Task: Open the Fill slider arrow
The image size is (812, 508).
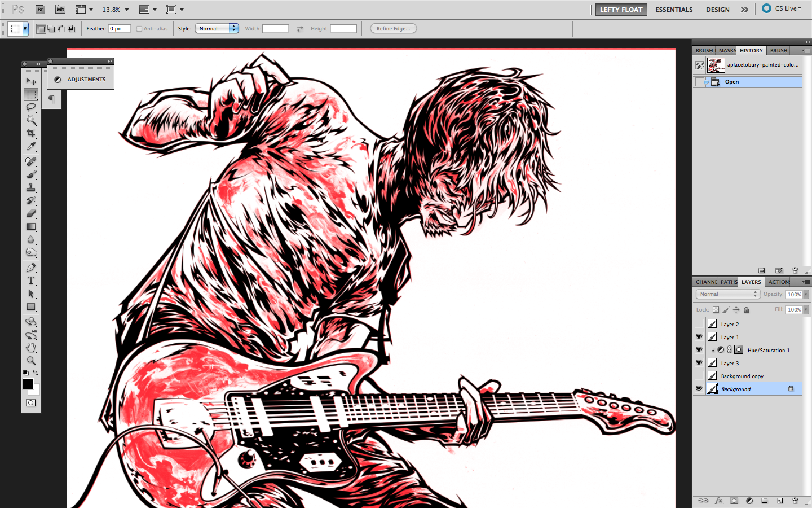Action: [x=806, y=309]
